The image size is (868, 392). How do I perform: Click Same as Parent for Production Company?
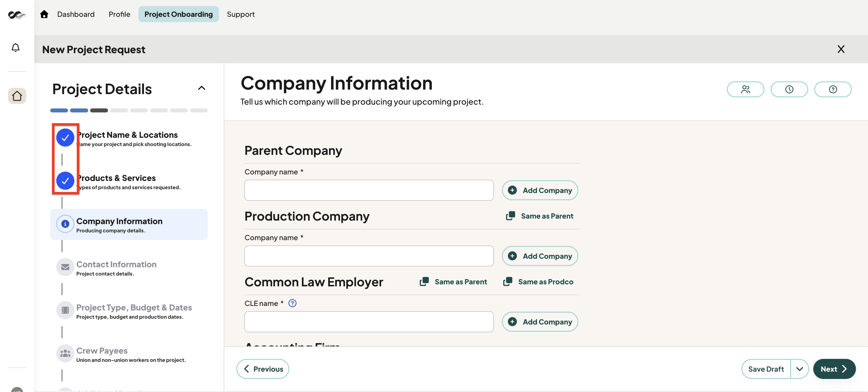[x=539, y=216]
